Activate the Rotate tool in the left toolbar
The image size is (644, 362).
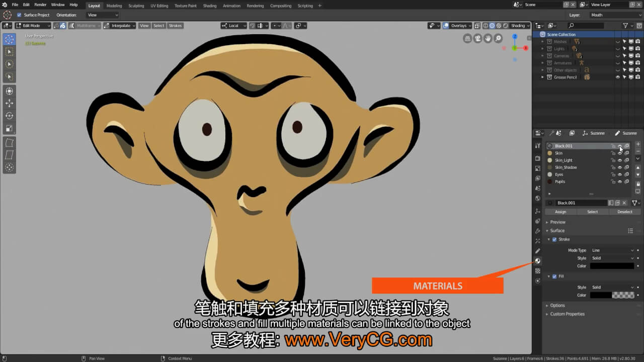click(x=9, y=116)
